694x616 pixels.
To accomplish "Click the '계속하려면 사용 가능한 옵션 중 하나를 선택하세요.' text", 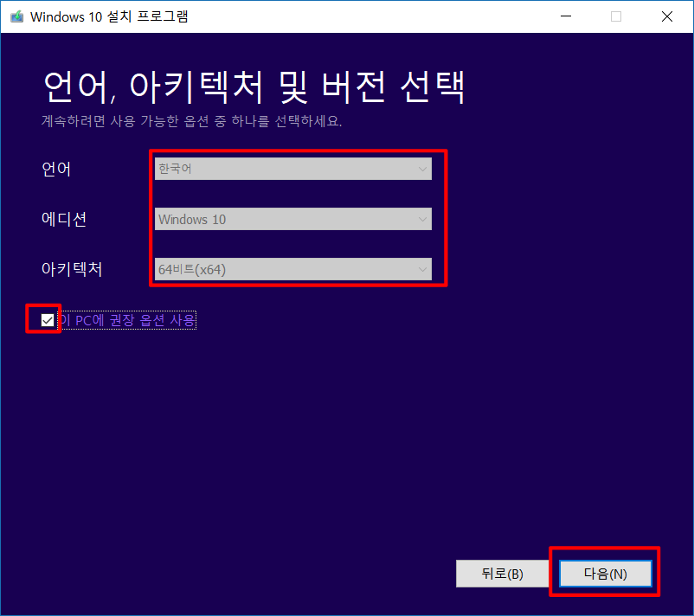I will [x=191, y=121].
